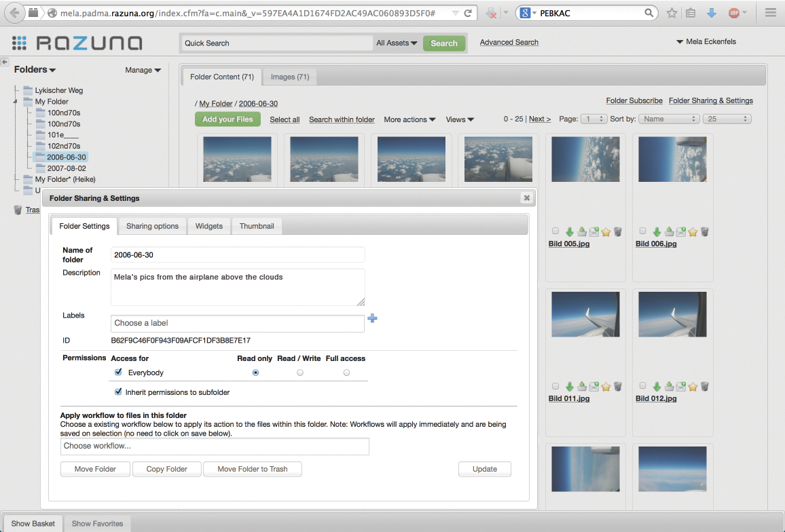Open the Advanced Search link
This screenshot has width=785, height=532.
point(509,42)
